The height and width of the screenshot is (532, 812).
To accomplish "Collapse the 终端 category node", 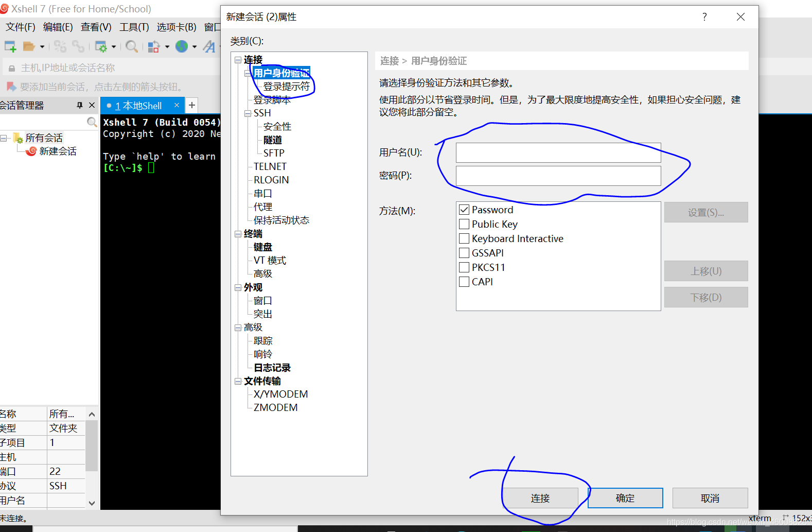I will click(238, 234).
